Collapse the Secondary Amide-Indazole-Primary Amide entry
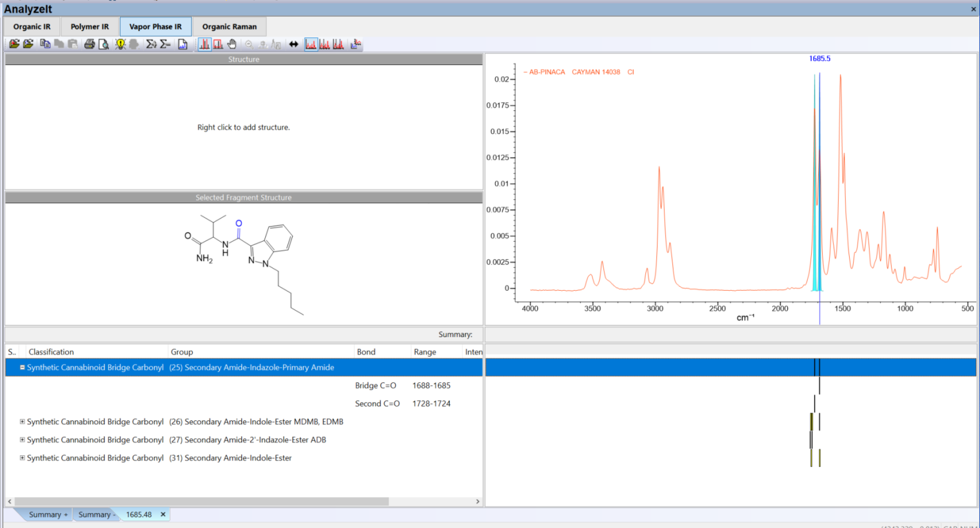This screenshot has width=980, height=528. click(x=22, y=367)
